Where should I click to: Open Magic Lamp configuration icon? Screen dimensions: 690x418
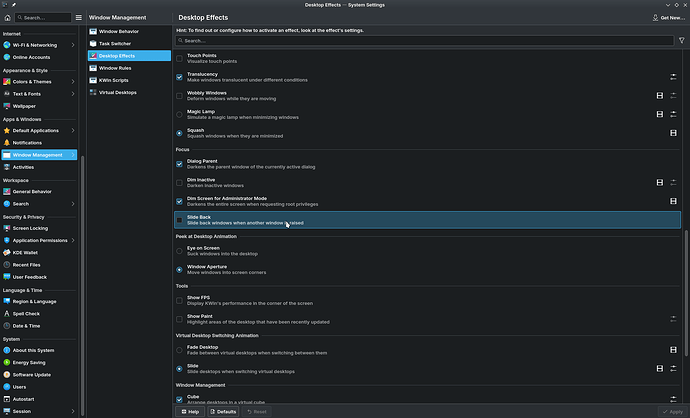pyautogui.click(x=673, y=114)
